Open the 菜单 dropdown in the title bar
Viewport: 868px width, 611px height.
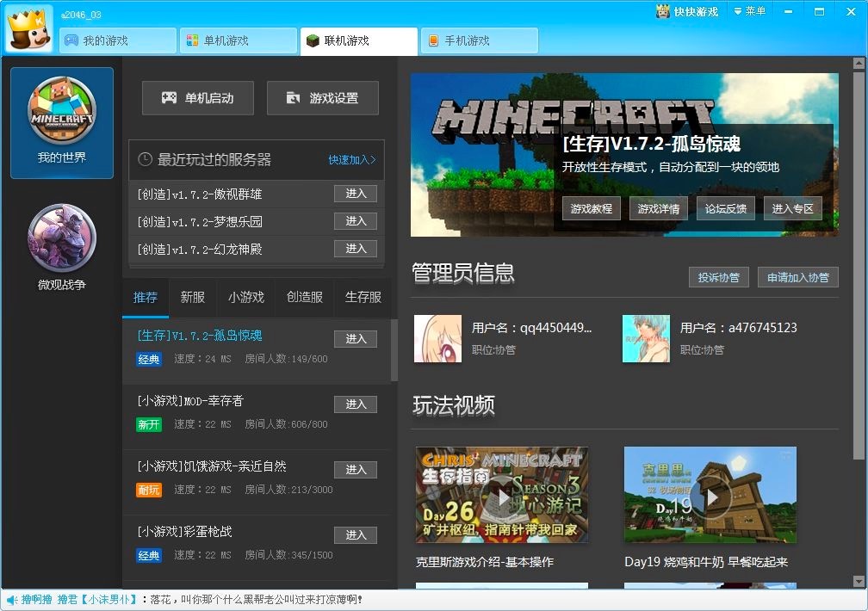click(x=751, y=12)
